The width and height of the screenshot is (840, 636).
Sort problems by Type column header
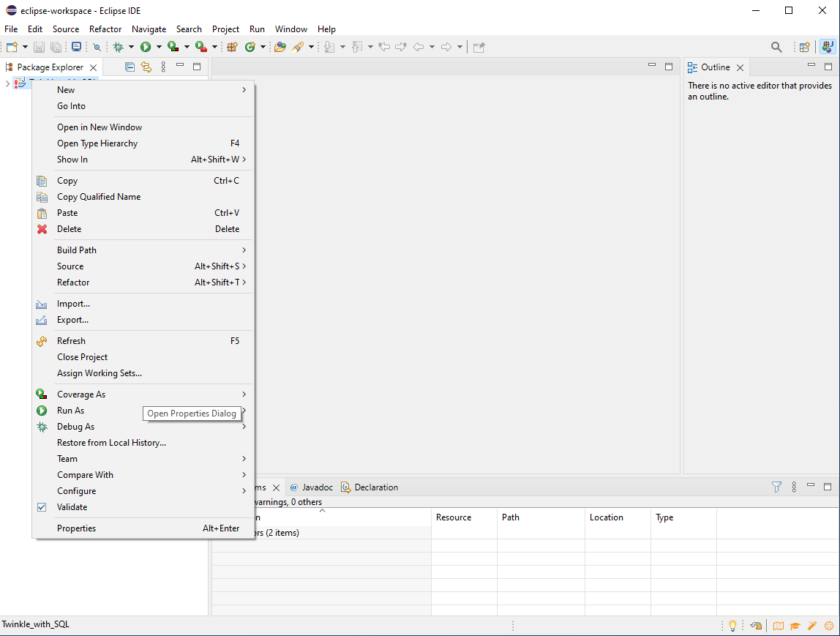pyautogui.click(x=683, y=517)
